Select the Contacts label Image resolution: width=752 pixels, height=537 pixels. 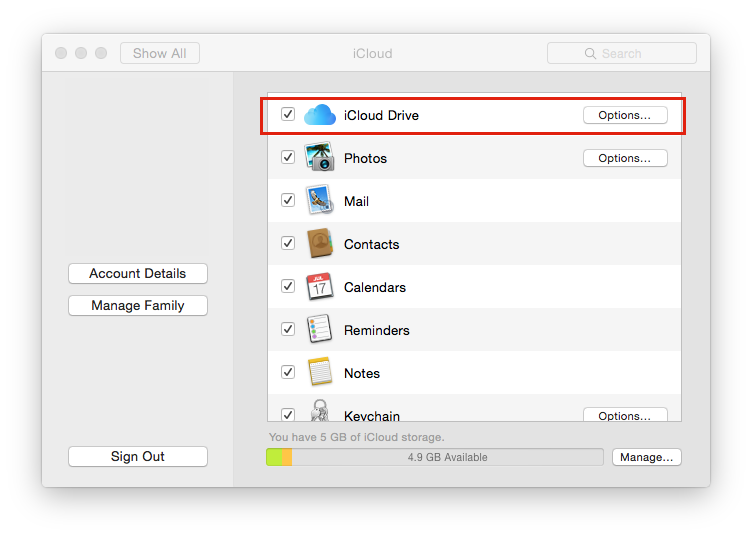point(372,245)
